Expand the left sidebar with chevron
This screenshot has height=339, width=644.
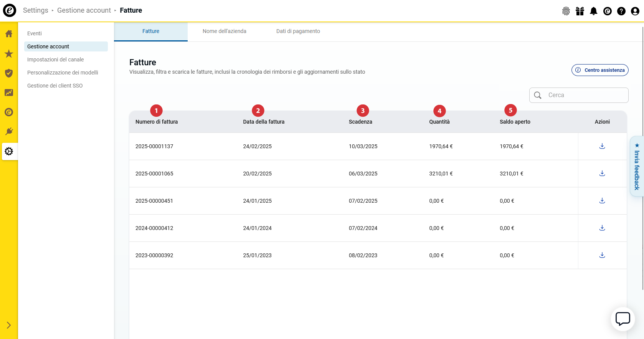(x=9, y=325)
